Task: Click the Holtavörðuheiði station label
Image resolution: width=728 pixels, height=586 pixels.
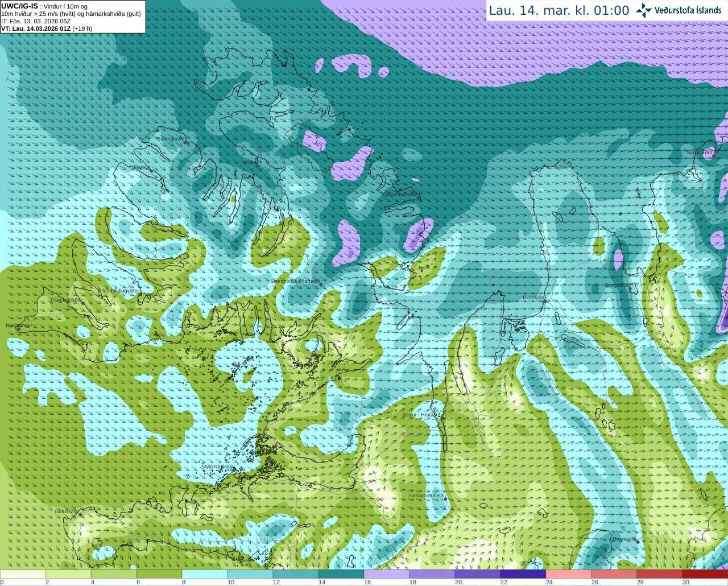Action: [427, 496]
